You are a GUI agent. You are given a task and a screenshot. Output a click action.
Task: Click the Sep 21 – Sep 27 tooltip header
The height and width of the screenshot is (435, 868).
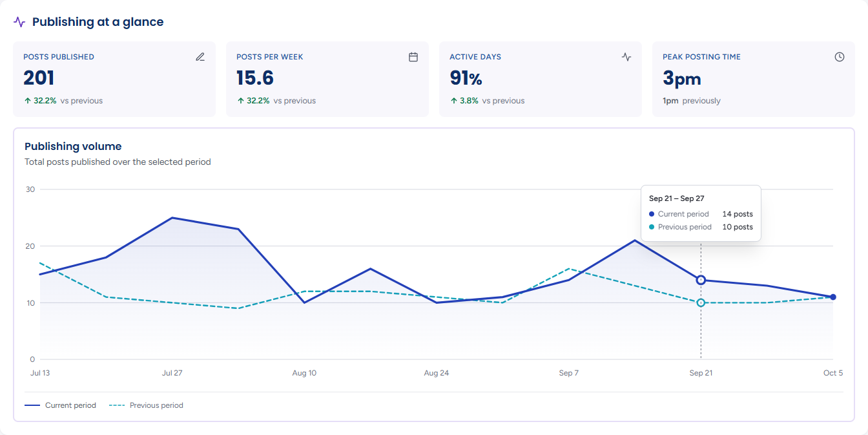[677, 198]
